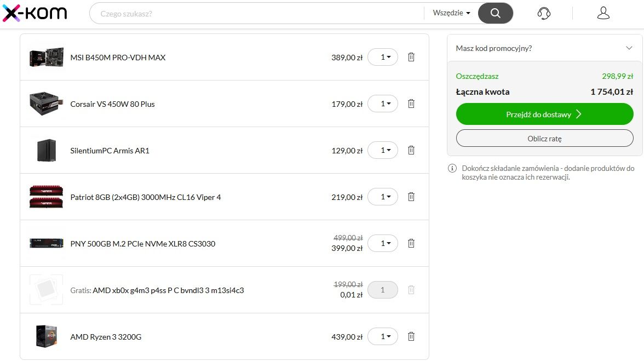Click the crossed-out 199,00 zł price
Viewport: 644px width, 361px height.
tap(348, 284)
